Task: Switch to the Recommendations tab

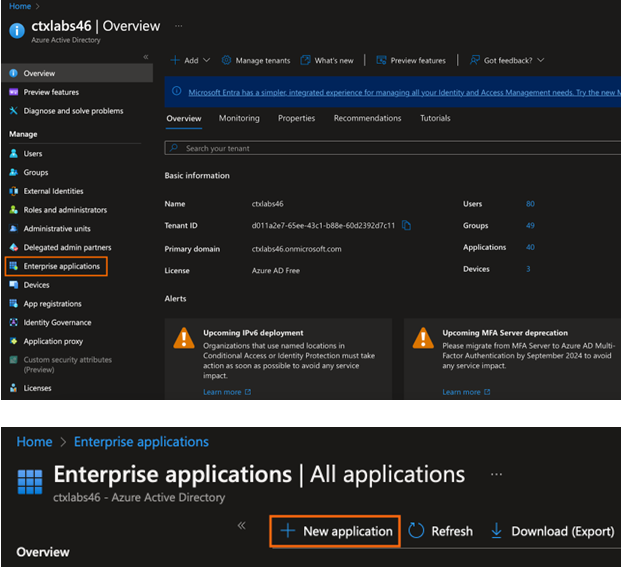Action: click(367, 118)
